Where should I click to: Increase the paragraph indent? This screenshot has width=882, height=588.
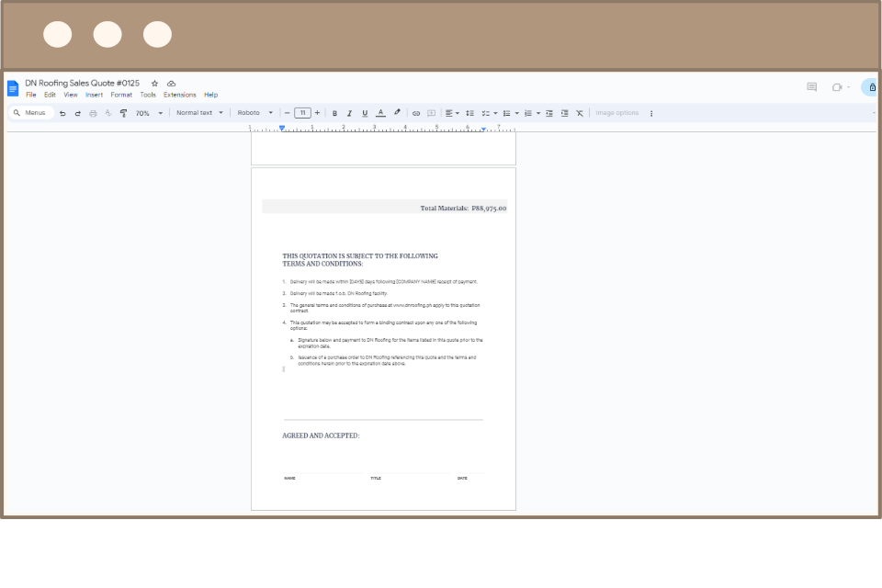click(564, 113)
